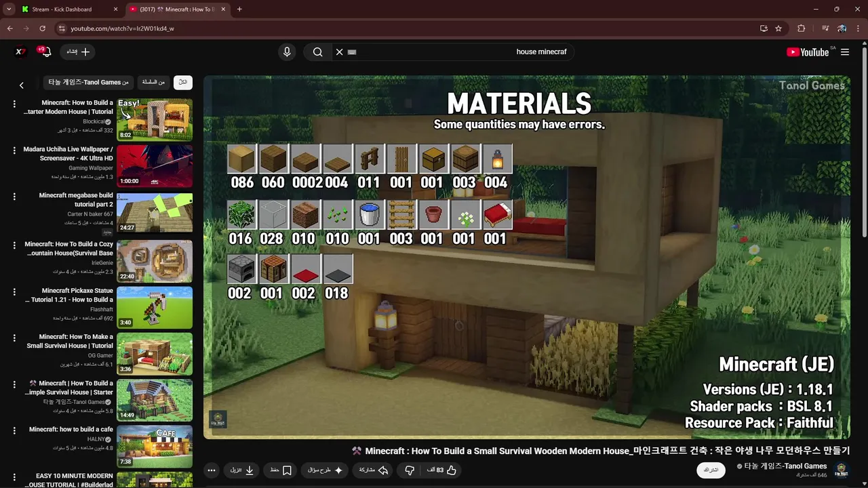The image size is (868, 488).
Task: Open the Tanol Games channel name link
Action: [x=785, y=466]
